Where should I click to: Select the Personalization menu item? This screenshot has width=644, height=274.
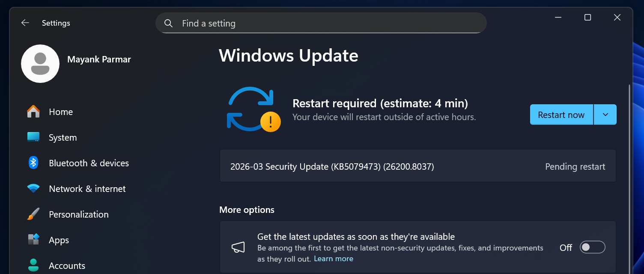coord(79,215)
